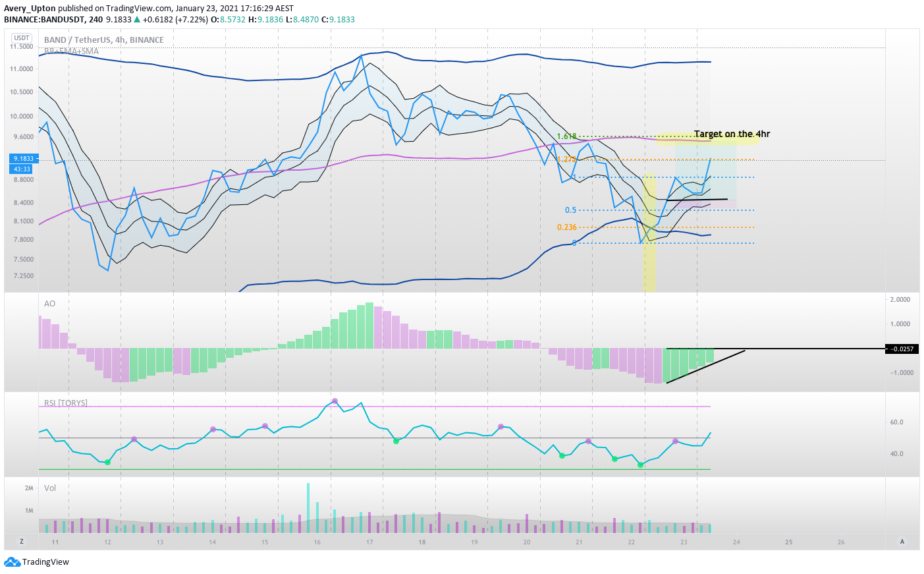Image resolution: width=924 pixels, height=574 pixels.
Task: Click the 8.1000 price axis label
Action: click(x=23, y=221)
